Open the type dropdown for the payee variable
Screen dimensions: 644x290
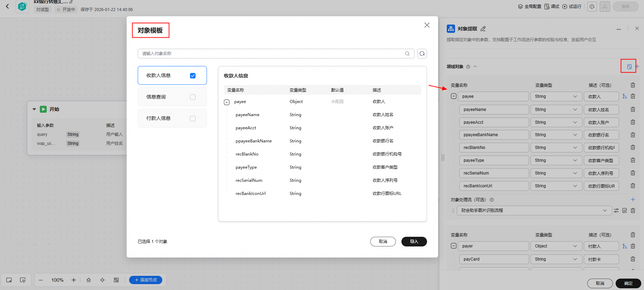coord(556,96)
